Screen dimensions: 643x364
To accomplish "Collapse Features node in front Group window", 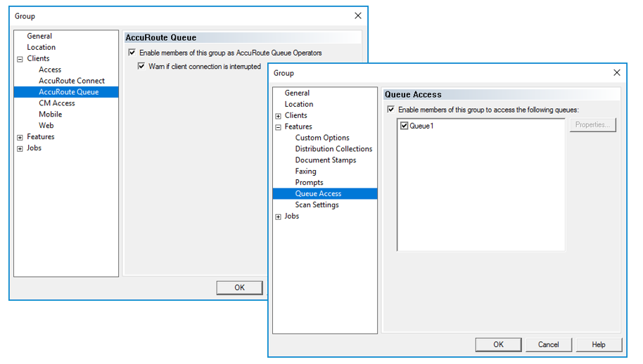I will coord(278,127).
